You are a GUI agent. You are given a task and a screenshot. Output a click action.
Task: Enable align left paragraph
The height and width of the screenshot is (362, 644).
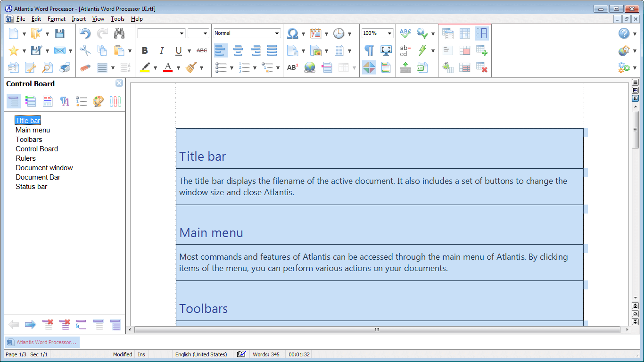tap(221, 50)
